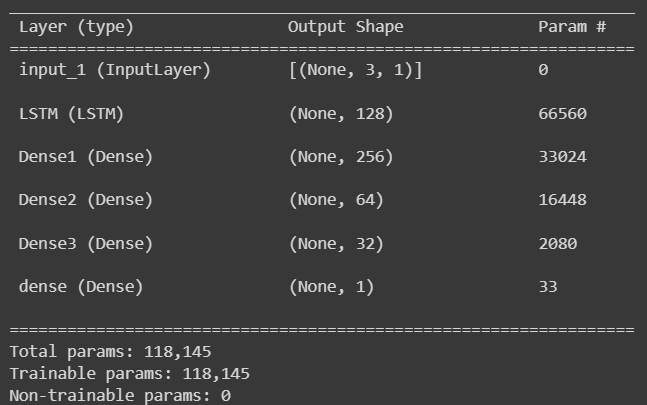Click the LSTM (LSTM) layer name
This screenshot has height=405, width=647.
pos(71,113)
